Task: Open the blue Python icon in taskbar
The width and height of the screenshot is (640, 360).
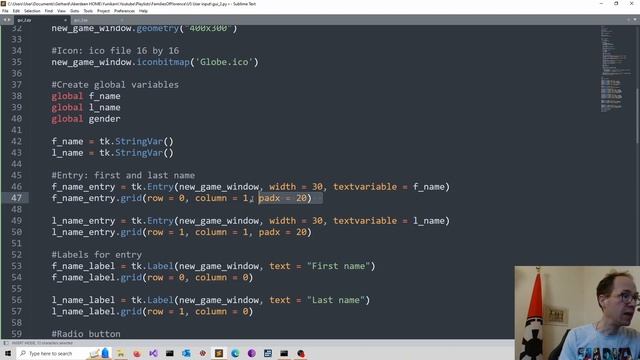Action: point(186,353)
